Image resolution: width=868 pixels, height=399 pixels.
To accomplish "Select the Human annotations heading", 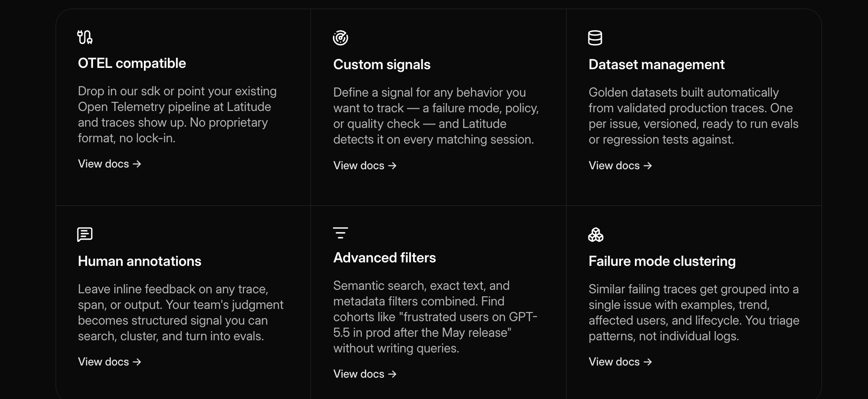I will [140, 261].
